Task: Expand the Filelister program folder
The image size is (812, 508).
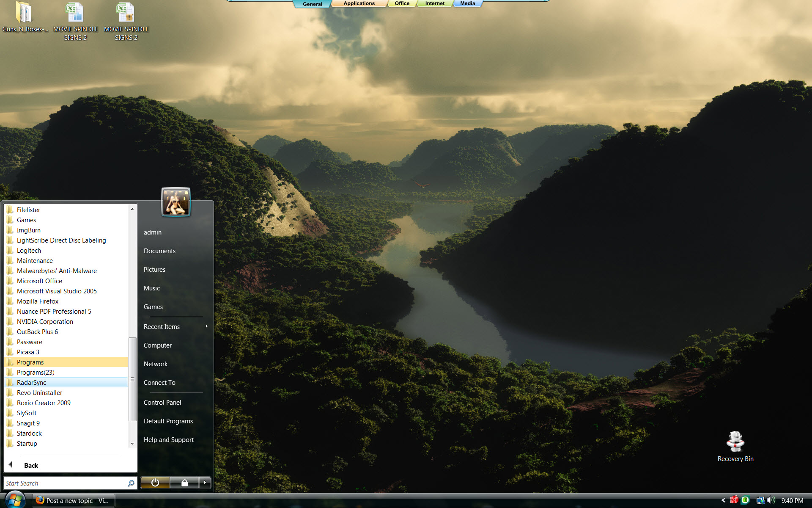Action: point(66,210)
